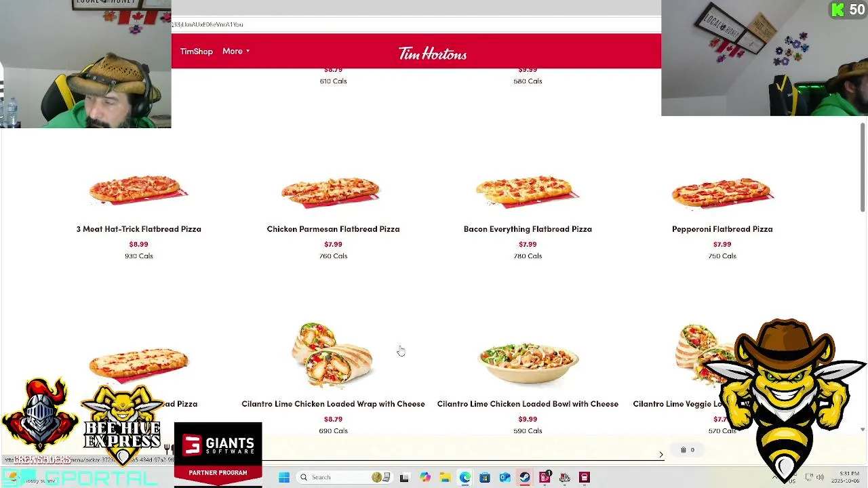Select Cilantro Lime Chicken Loaded Wrap with Cheese
868x488 pixels.
[333, 404]
